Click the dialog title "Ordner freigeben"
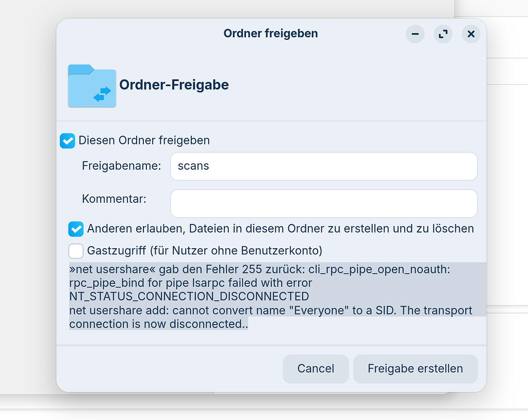 [x=271, y=34]
